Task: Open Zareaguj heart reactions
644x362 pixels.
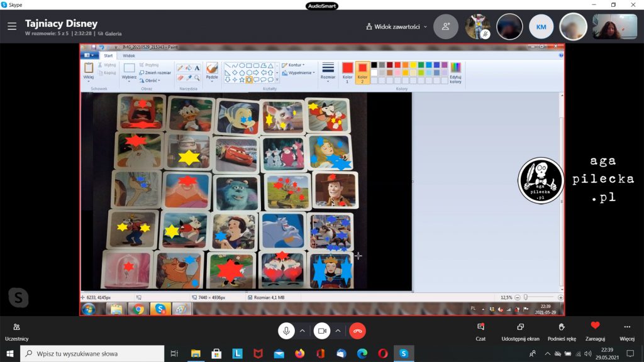Action: click(x=595, y=332)
